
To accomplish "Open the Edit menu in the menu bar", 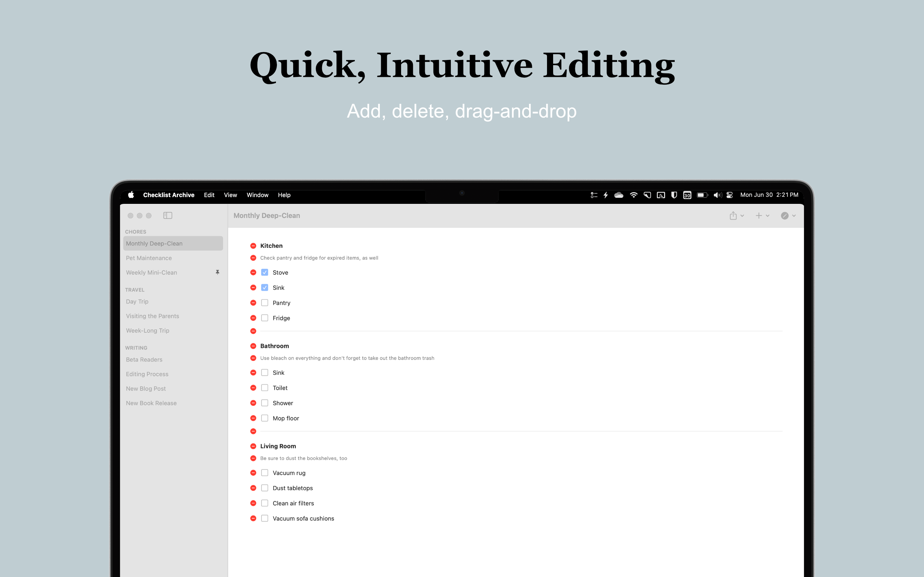I will click(209, 195).
